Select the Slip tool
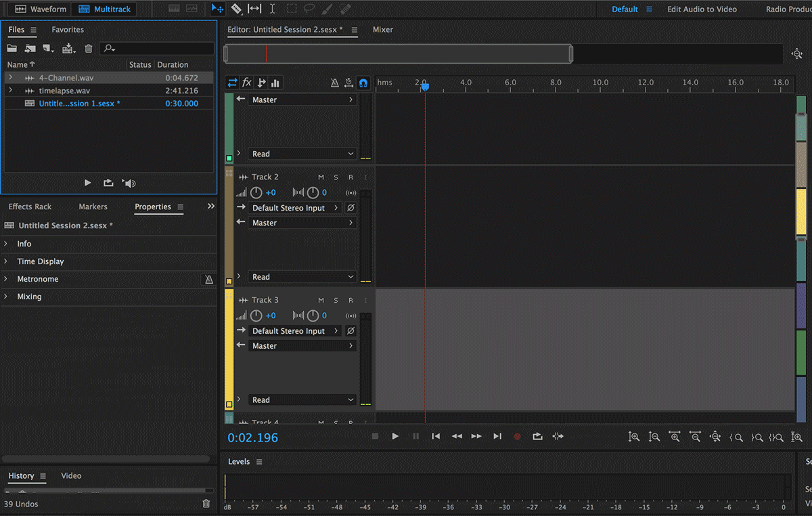812x516 pixels. 254,9
